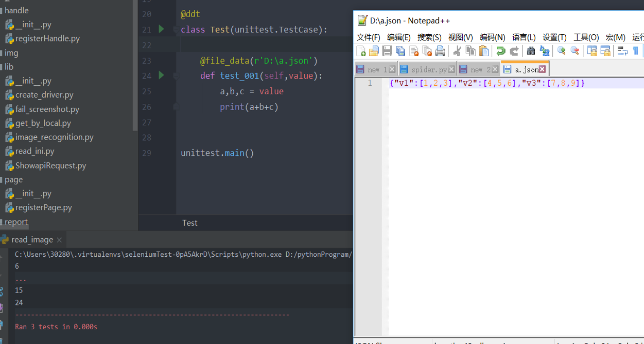
Task: Open create_driver.py file
Action: 44,95
